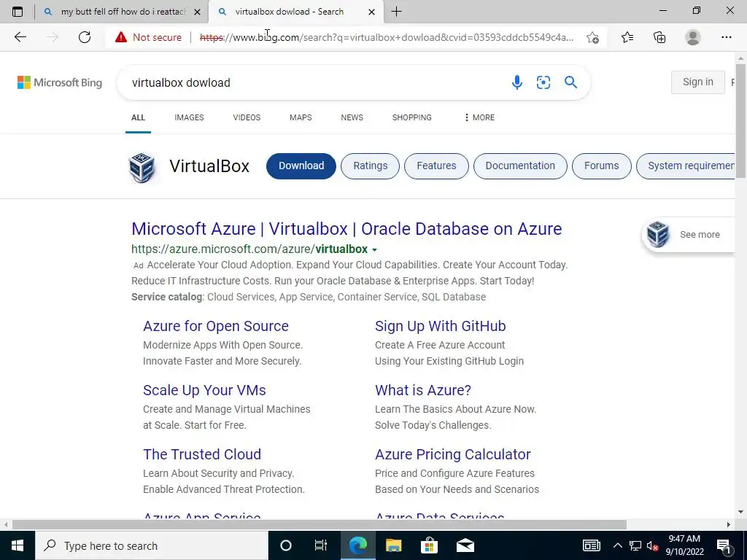
Task: Open News and interests tray icon
Action: (x=591, y=545)
